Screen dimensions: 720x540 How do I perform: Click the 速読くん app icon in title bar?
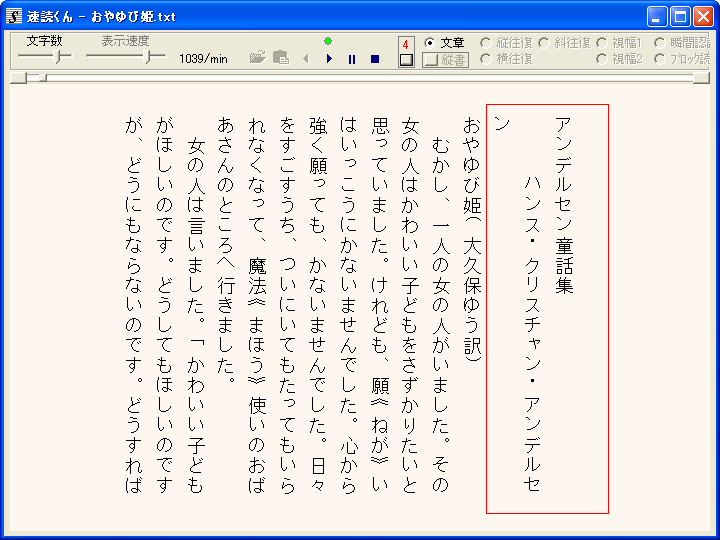point(14,17)
